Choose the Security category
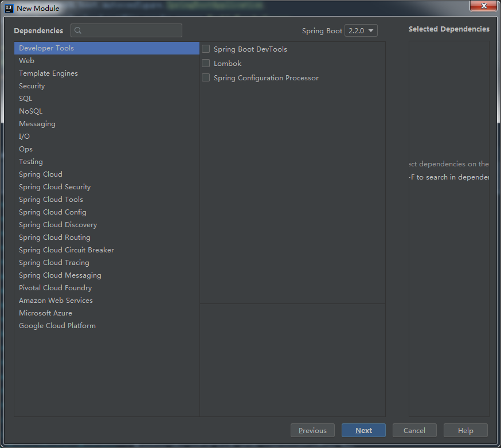Image resolution: width=501 pixels, height=448 pixels. click(x=107, y=85)
